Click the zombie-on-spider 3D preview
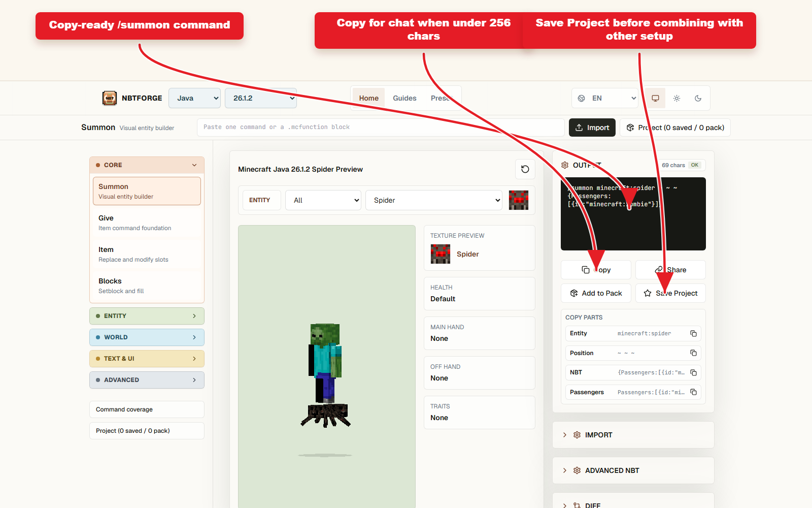 327,367
